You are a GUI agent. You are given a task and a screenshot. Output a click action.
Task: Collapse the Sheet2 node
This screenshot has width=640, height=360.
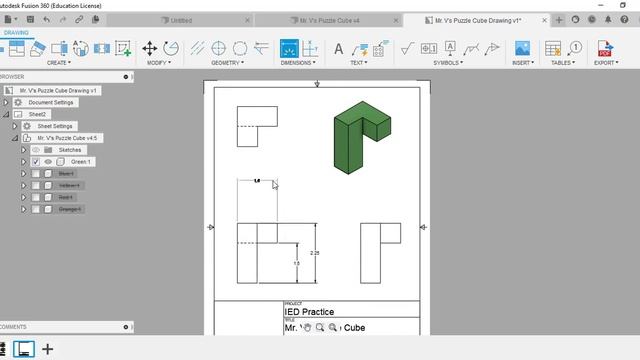coord(6,115)
